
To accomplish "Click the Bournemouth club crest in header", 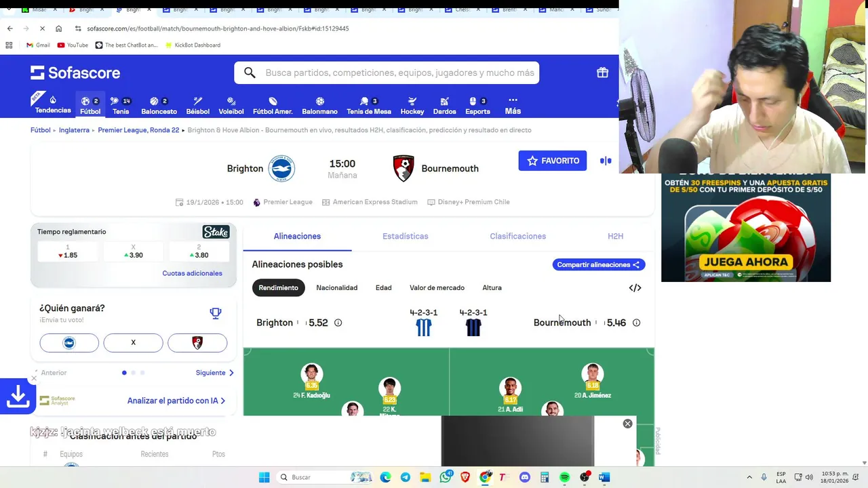I will coord(403,169).
